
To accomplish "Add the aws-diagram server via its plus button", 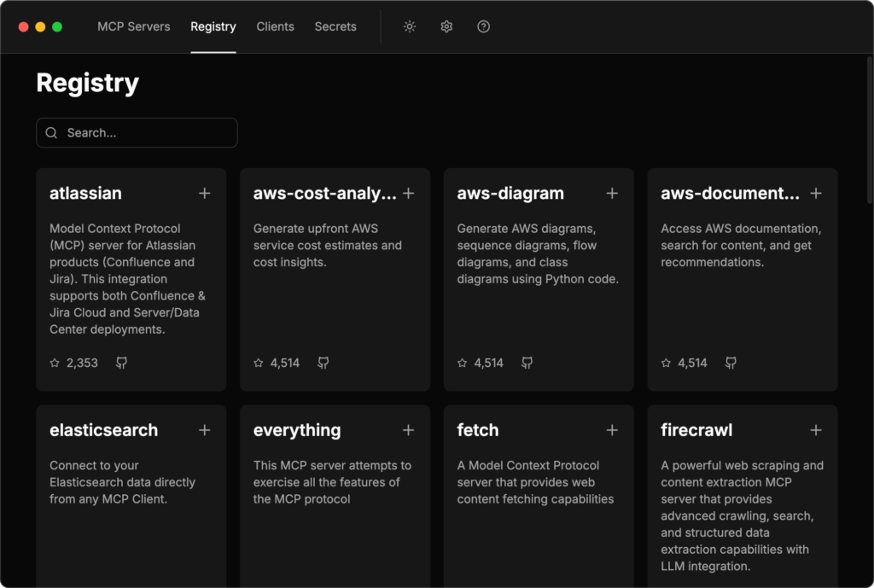I will click(612, 193).
